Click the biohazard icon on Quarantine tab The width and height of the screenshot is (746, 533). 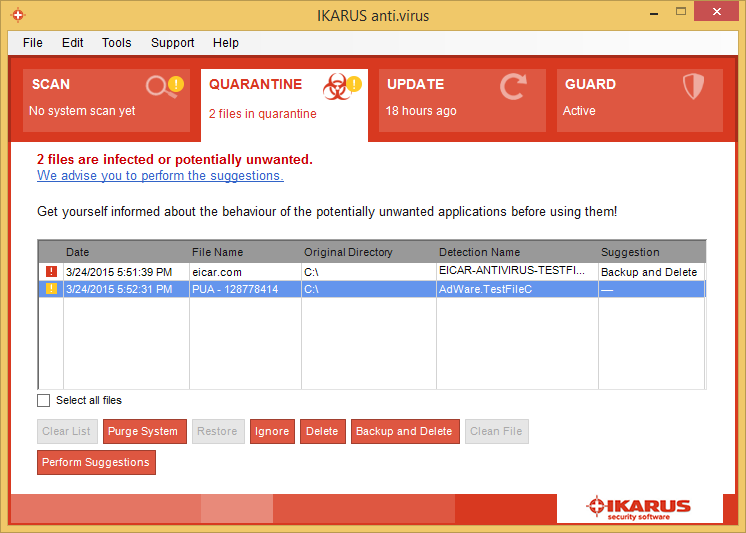(x=338, y=88)
